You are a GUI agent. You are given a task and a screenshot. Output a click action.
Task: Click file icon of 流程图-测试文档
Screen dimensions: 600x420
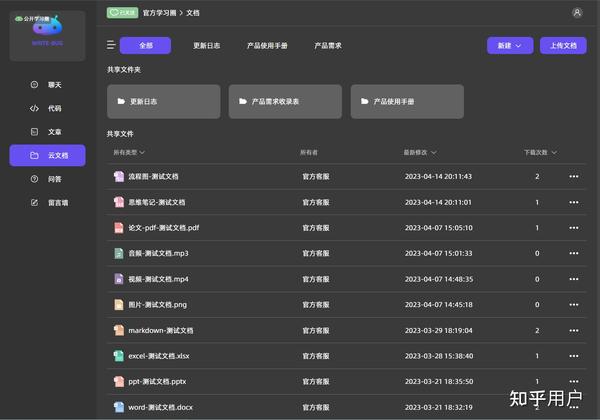point(119,176)
